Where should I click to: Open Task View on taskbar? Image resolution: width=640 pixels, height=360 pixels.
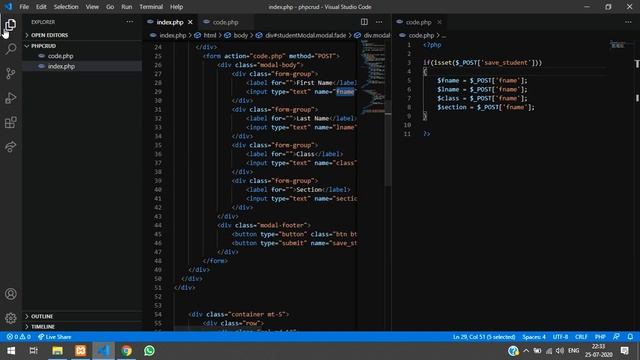[33, 351]
